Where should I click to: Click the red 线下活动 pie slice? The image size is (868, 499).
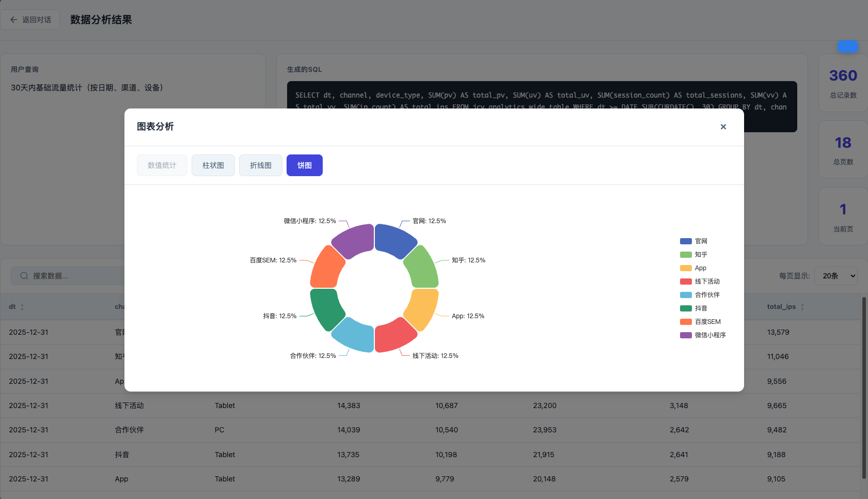(393, 337)
